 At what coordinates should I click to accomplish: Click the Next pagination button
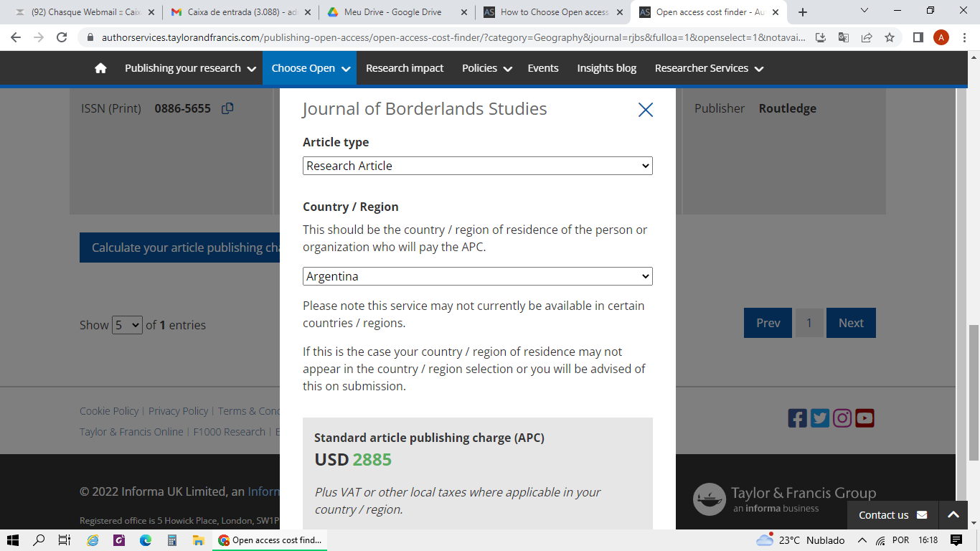pos(851,323)
